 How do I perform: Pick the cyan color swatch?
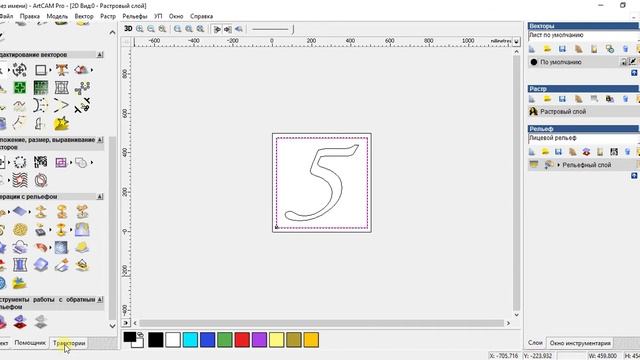click(190, 340)
